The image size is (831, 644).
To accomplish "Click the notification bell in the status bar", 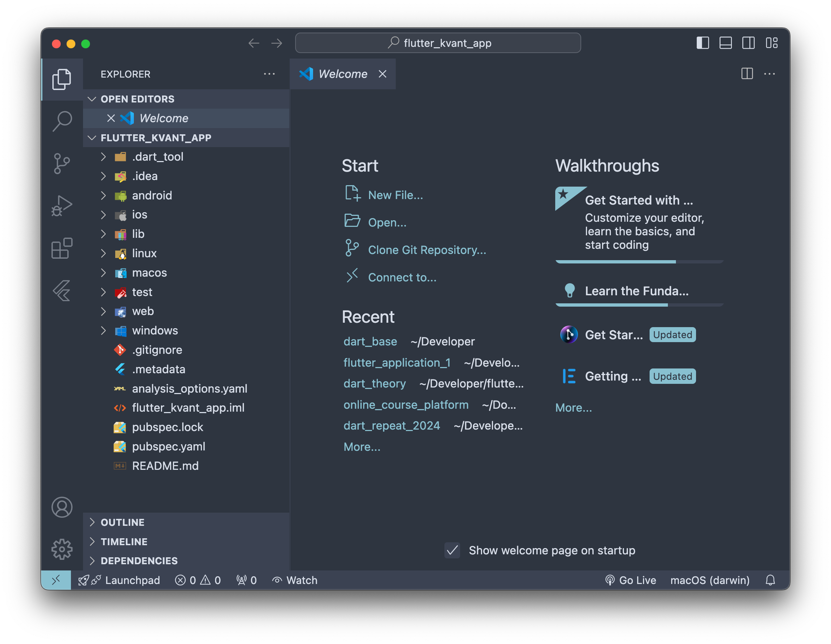I will point(771,580).
